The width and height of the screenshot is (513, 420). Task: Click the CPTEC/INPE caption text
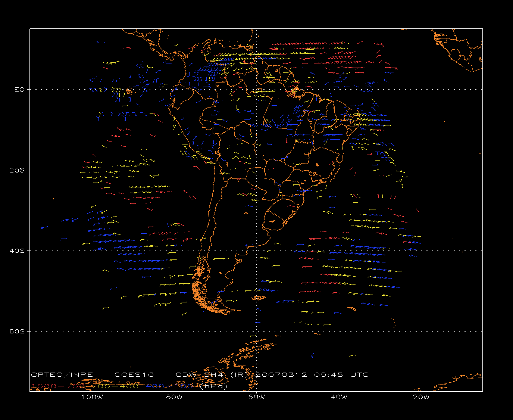62,374
